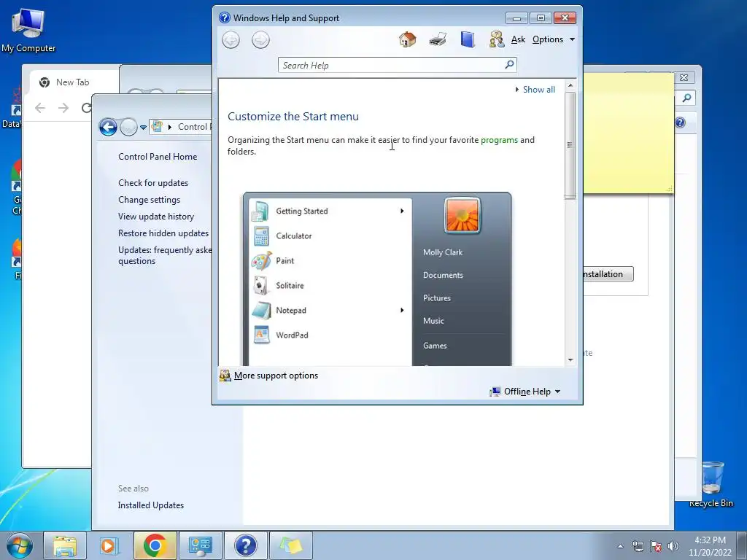Screen dimensions: 747x560
Task: Click the Control Panel address bar icon
Action: point(157,127)
